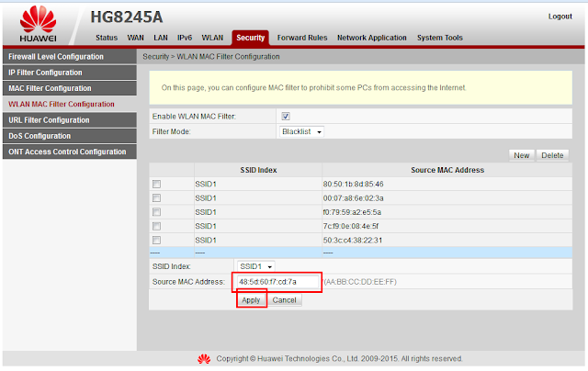Viewport: 588px width, 371px height.
Task: Open the WAN tab
Action: point(135,38)
